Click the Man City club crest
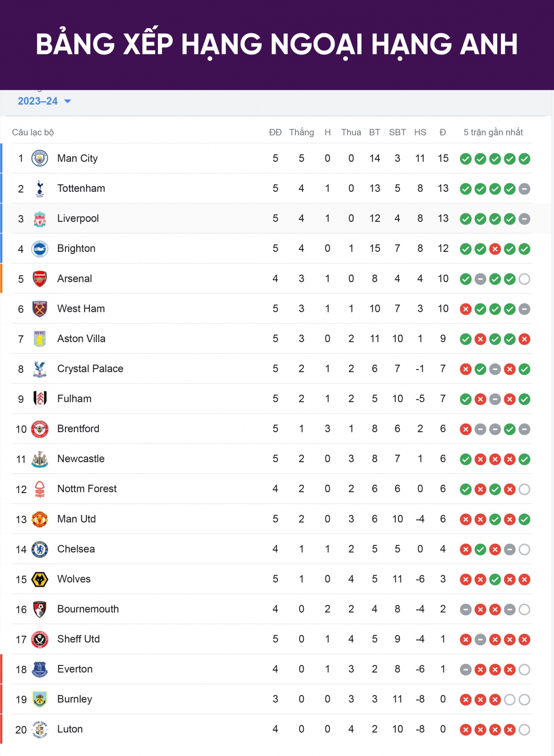This screenshot has height=756, width=554. click(x=40, y=159)
